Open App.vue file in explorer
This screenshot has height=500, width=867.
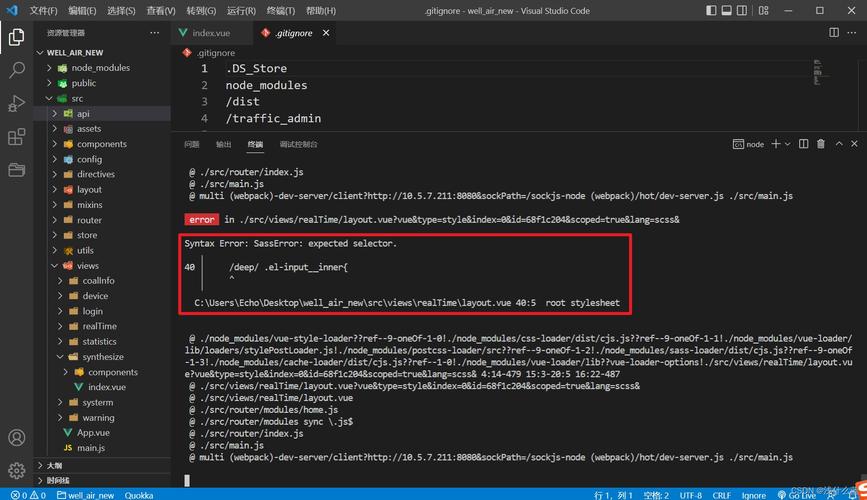(x=93, y=433)
